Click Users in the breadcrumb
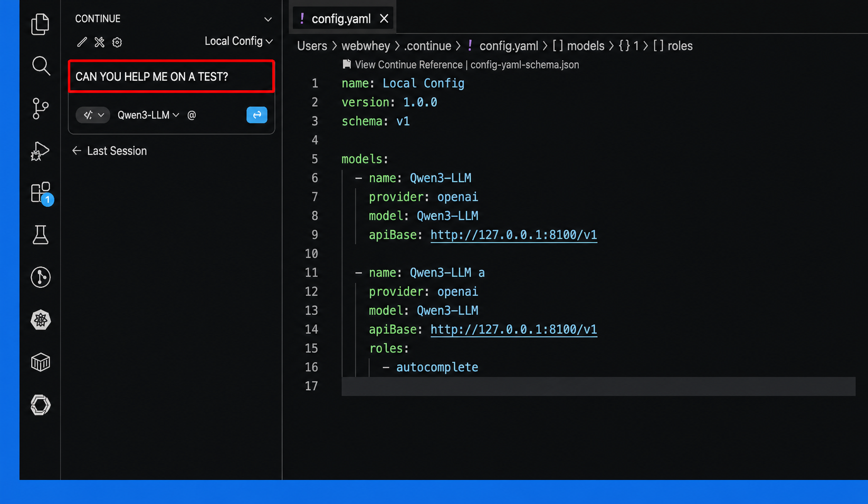The width and height of the screenshot is (868, 504). pos(312,46)
